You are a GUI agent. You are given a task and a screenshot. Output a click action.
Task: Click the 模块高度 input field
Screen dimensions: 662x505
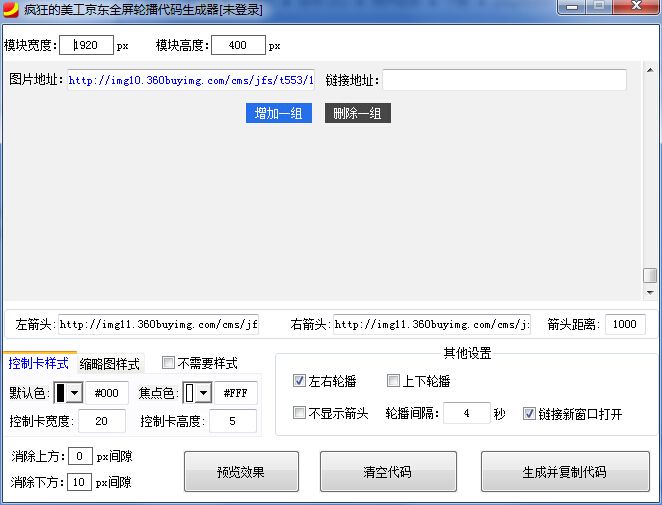tap(239, 45)
